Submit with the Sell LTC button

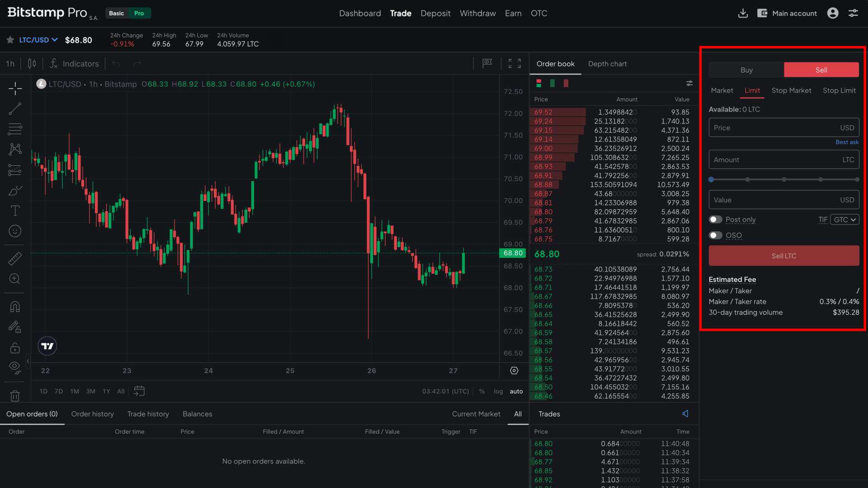784,256
